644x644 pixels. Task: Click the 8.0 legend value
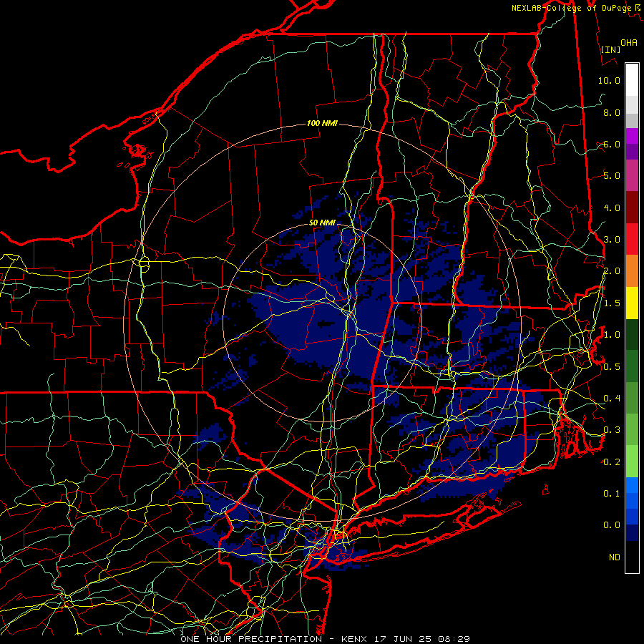click(612, 112)
